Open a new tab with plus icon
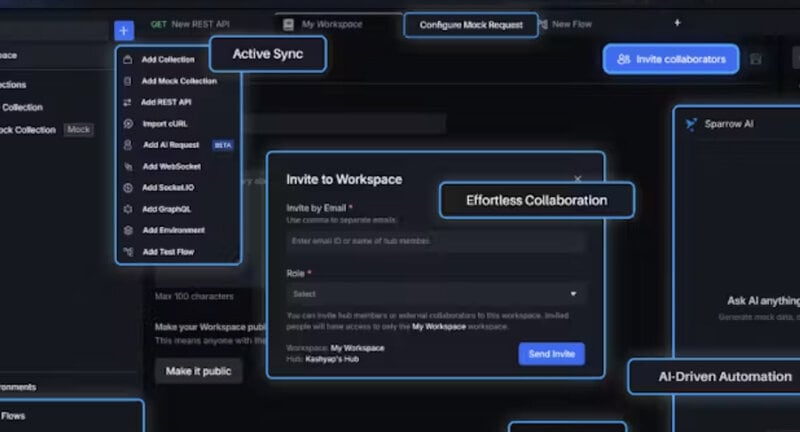The image size is (800, 432). 677,23
